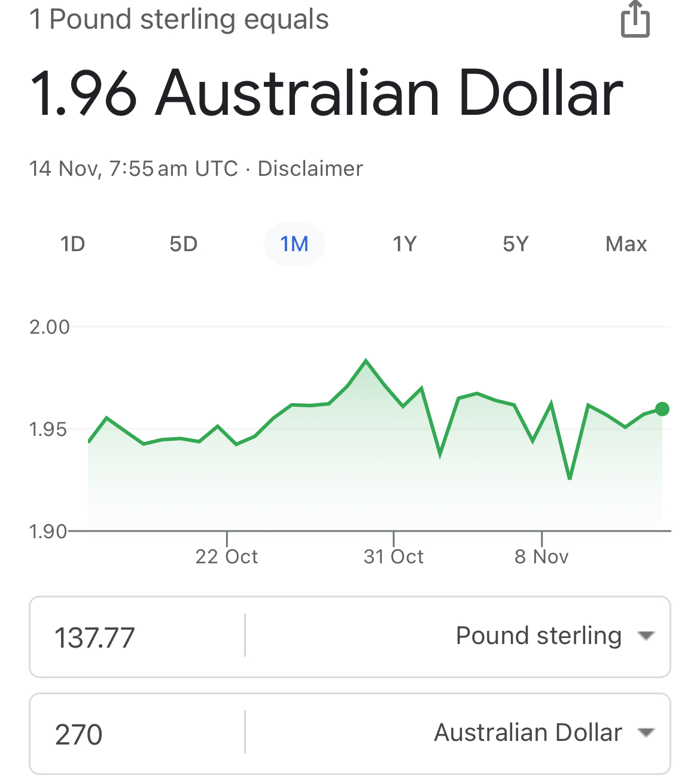Click the 22 Oct axis label

226,557
